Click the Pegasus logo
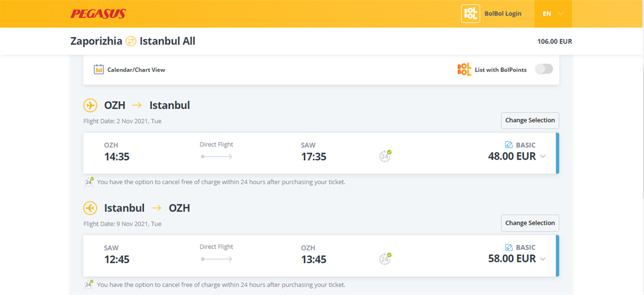The image size is (644, 295). pos(98,14)
